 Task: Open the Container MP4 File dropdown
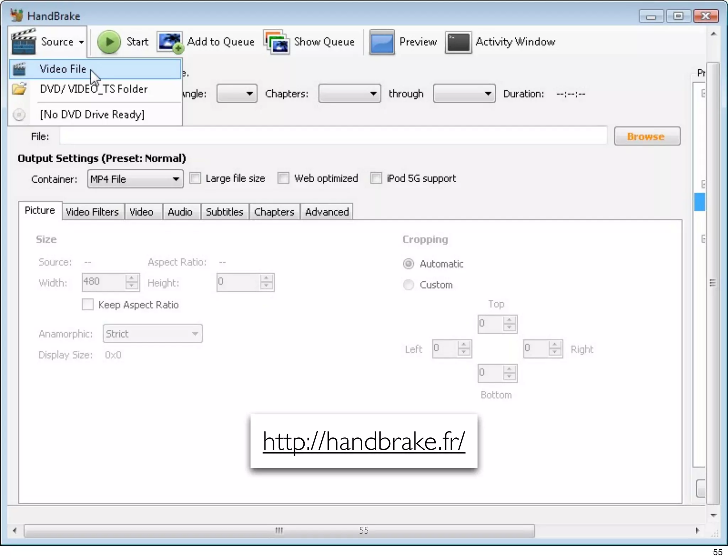[x=135, y=179]
